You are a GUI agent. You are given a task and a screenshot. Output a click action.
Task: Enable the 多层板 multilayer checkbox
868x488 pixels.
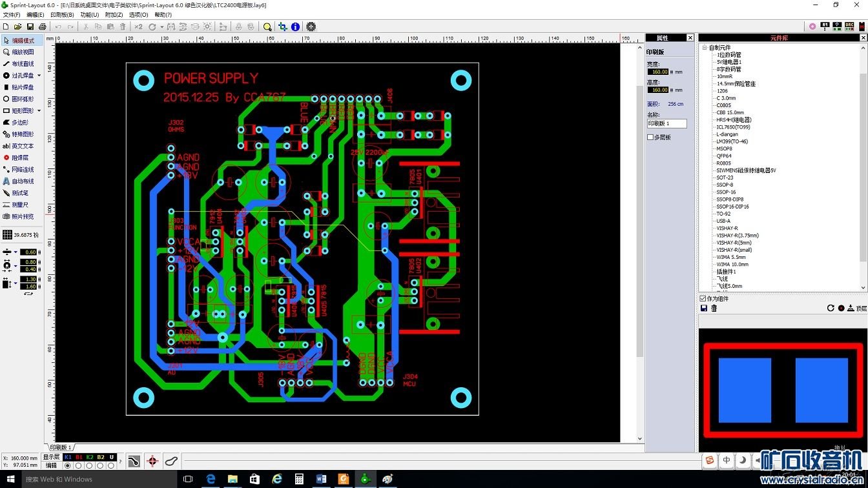tap(650, 137)
